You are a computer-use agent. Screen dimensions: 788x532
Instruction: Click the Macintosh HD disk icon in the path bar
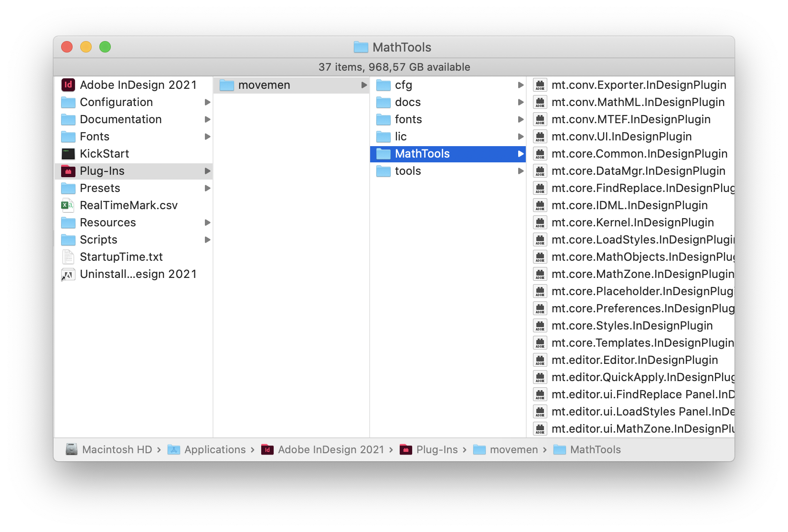72,449
